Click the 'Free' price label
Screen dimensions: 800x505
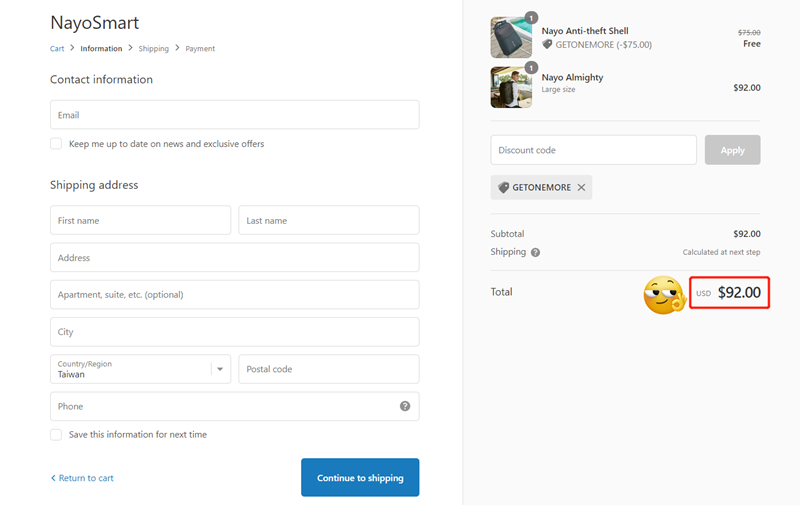[752, 44]
